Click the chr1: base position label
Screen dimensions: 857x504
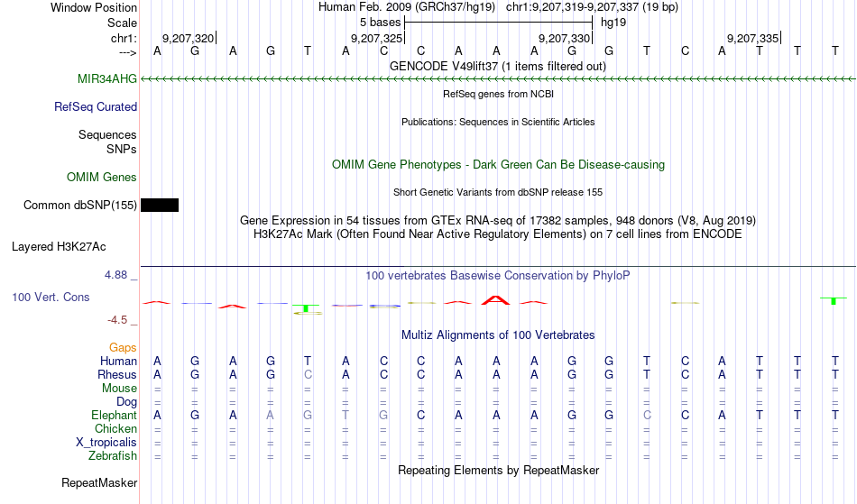(124, 38)
